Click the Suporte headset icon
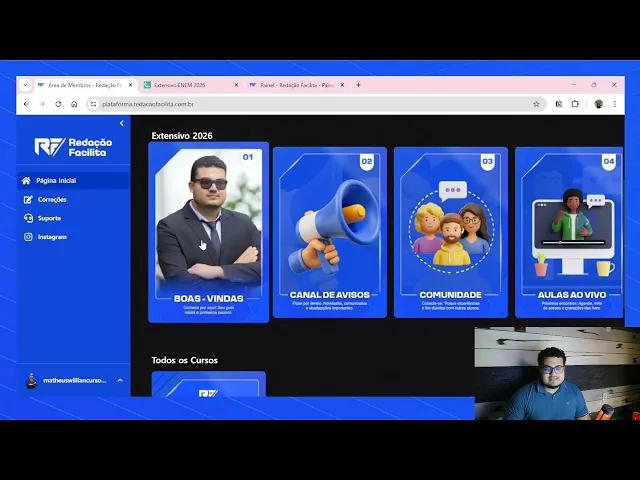The image size is (640, 480). pos(28,218)
